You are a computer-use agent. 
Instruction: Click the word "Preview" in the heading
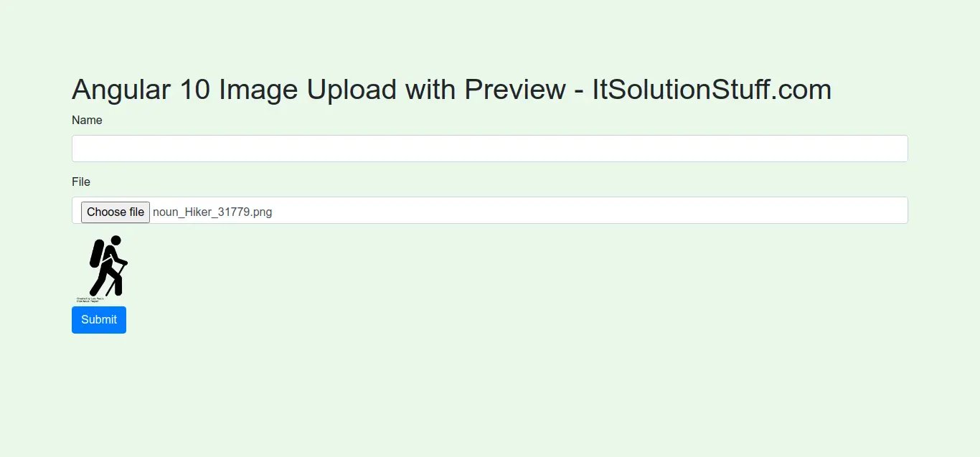point(514,90)
